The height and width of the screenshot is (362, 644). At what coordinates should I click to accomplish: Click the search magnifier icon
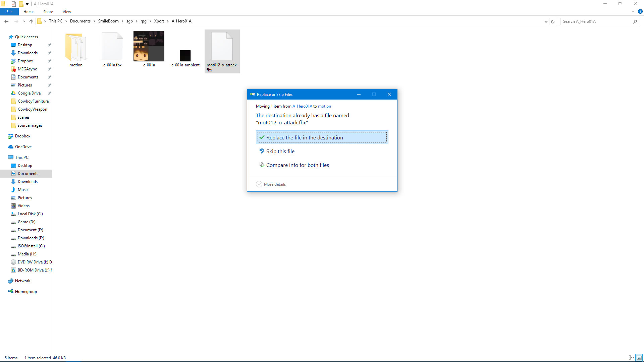635,21
